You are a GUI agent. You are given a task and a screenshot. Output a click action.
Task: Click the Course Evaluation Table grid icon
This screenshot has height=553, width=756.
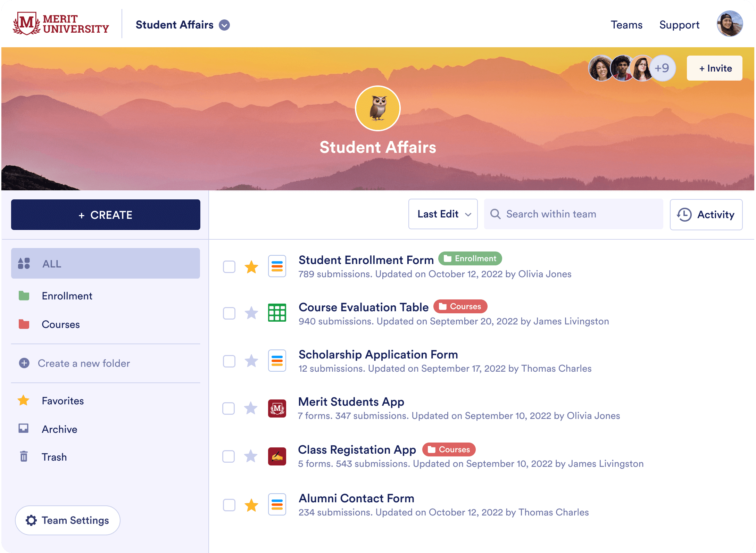[x=277, y=313]
